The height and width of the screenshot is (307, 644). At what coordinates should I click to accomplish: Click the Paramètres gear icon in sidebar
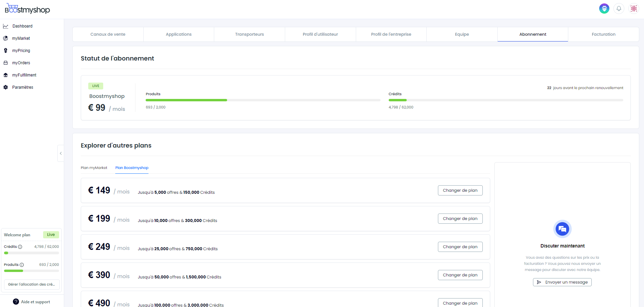(6, 87)
